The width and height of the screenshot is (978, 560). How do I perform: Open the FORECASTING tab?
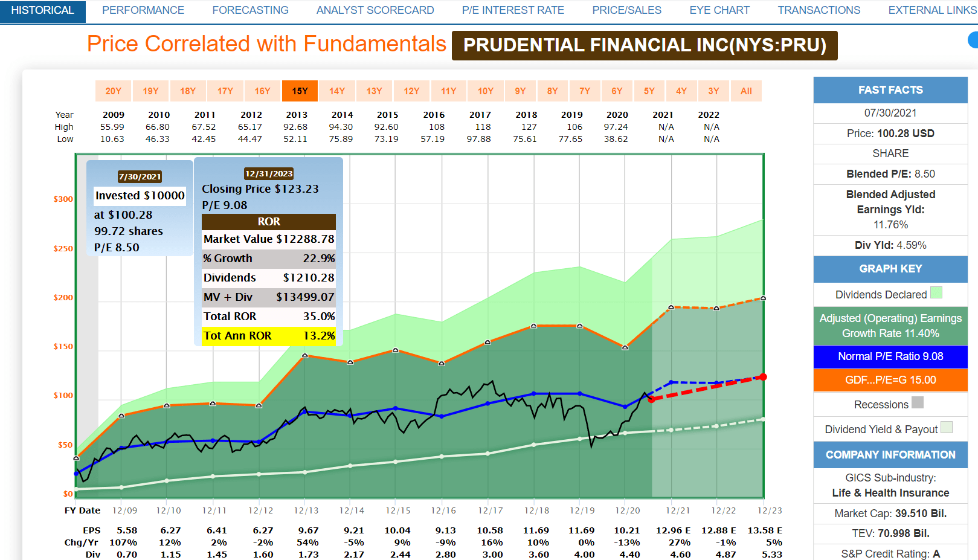251,11
